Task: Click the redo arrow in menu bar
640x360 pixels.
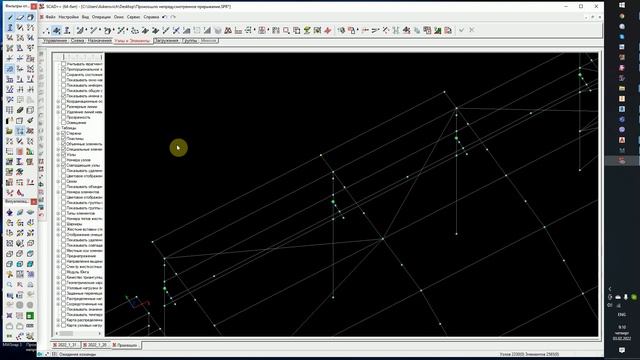Action: coord(173,17)
